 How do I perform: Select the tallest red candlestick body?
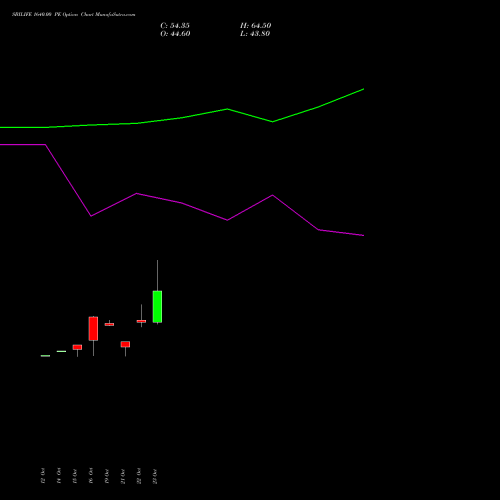click(x=93, y=329)
